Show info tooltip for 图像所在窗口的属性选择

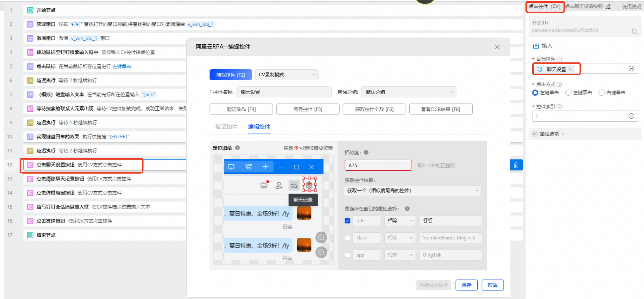pos(407,209)
